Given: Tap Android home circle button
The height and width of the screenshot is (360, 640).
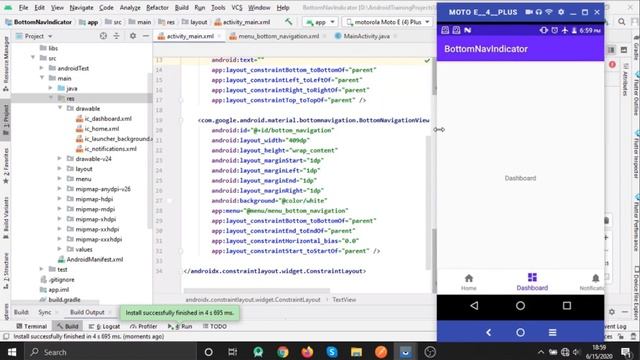Looking at the screenshot, I should [x=520, y=305].
